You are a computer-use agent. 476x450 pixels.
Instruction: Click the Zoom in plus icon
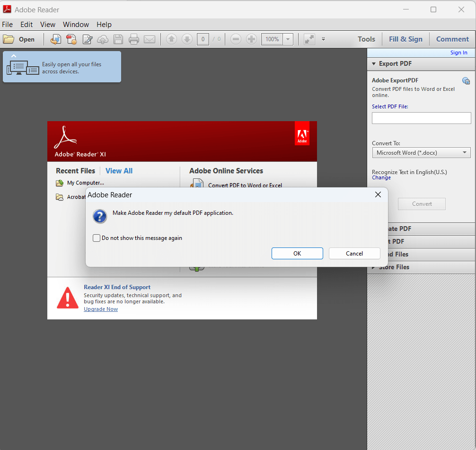click(x=251, y=39)
